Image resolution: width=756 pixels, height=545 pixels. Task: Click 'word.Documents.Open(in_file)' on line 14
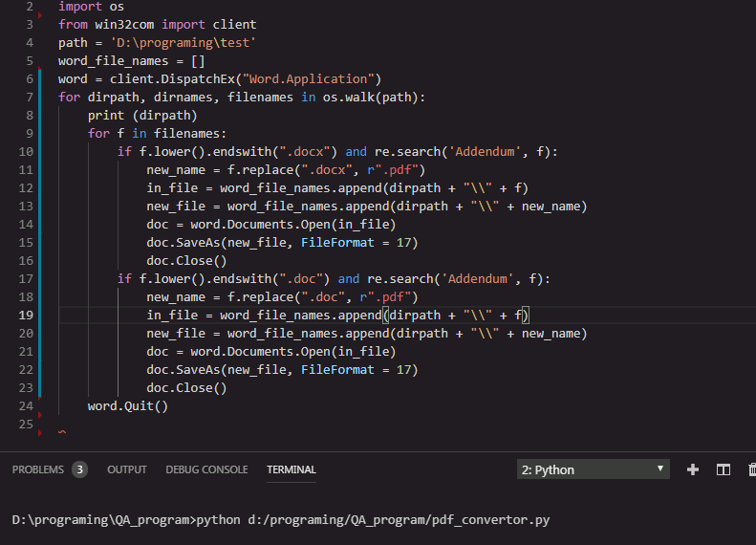[293, 225]
